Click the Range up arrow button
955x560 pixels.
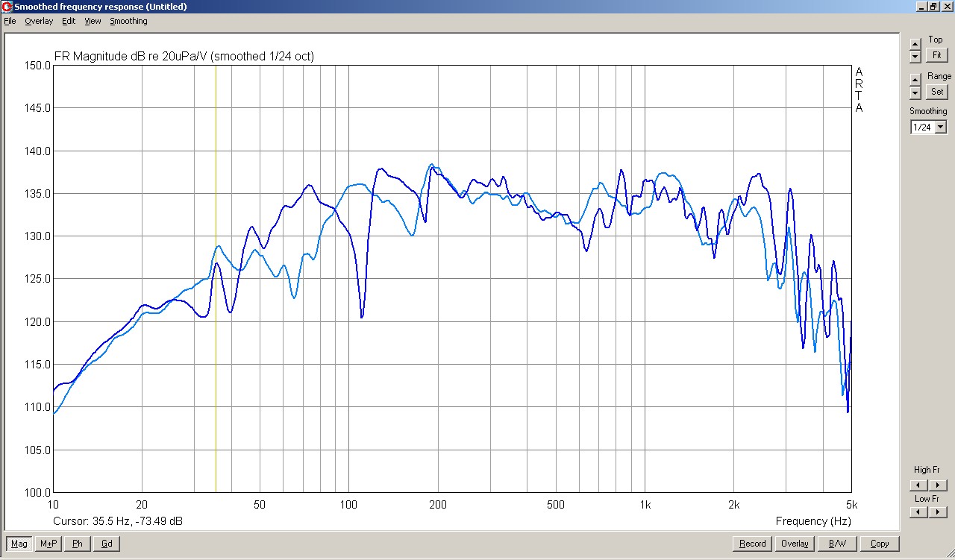[915, 79]
